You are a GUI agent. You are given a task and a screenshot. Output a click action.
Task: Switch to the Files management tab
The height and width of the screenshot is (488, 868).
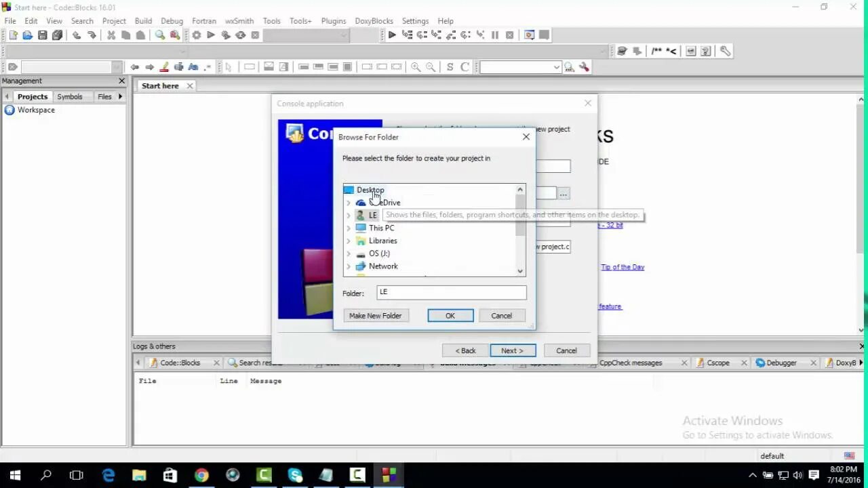pyautogui.click(x=104, y=97)
